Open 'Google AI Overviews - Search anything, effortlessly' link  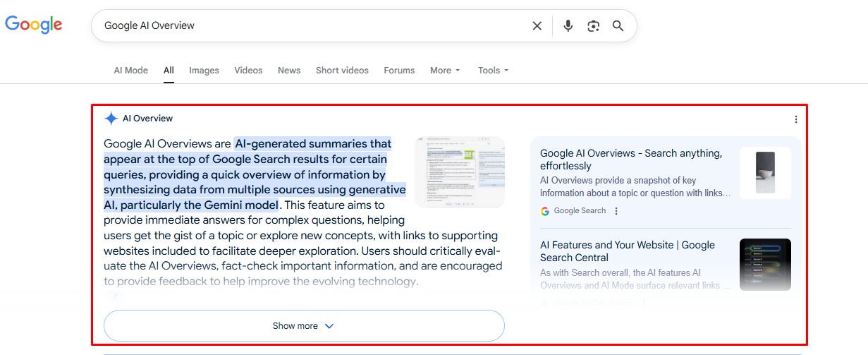[631, 160]
